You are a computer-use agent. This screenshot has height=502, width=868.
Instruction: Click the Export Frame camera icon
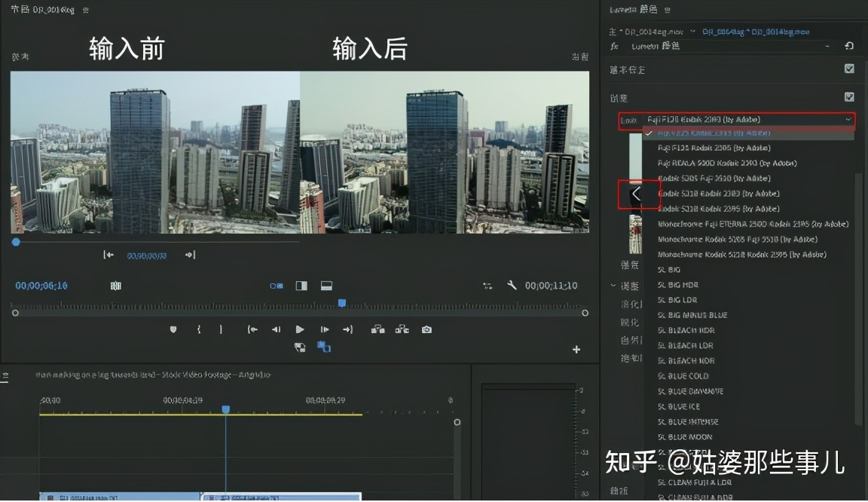tap(426, 329)
